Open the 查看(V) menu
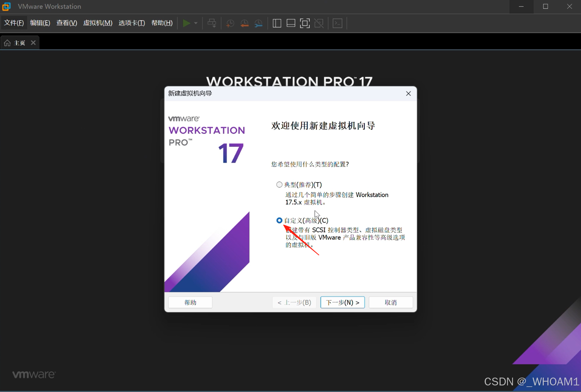Screen dimensions: 581x392 tap(67, 23)
